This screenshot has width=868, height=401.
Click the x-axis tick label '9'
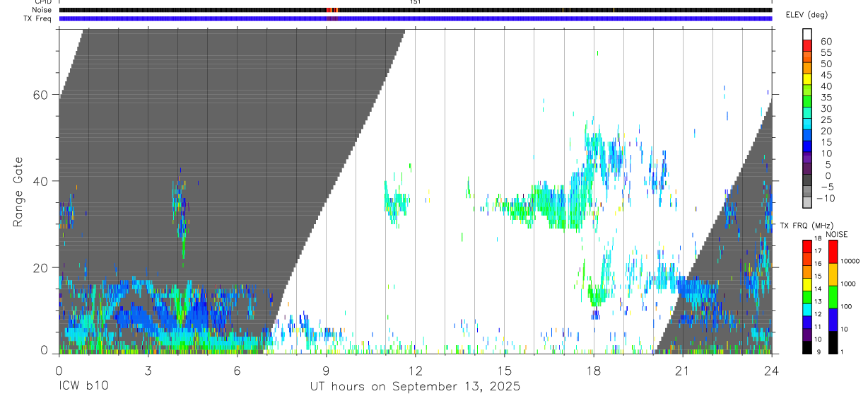(326, 370)
